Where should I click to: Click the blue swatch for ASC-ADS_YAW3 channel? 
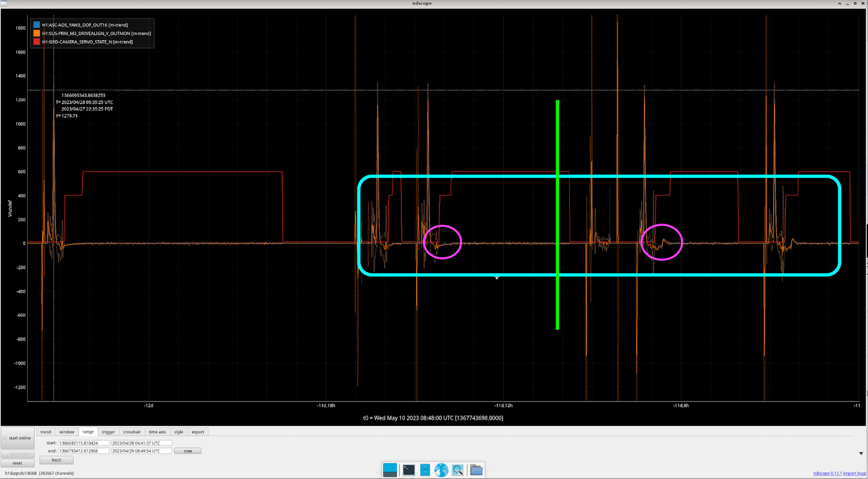click(36, 25)
